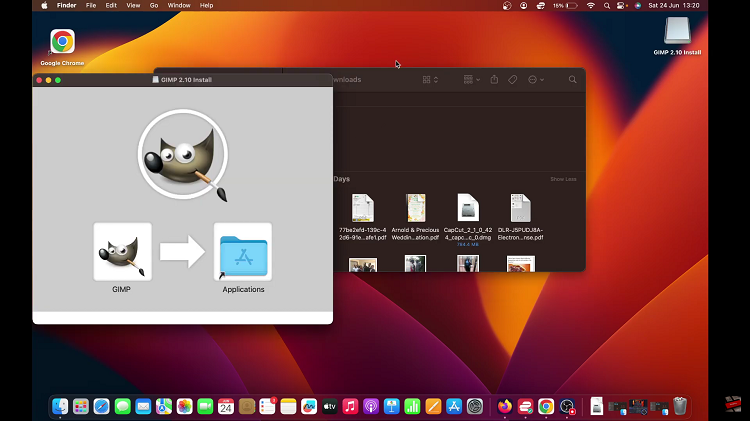
Task: Open Pages from the Dock
Action: (x=433, y=407)
